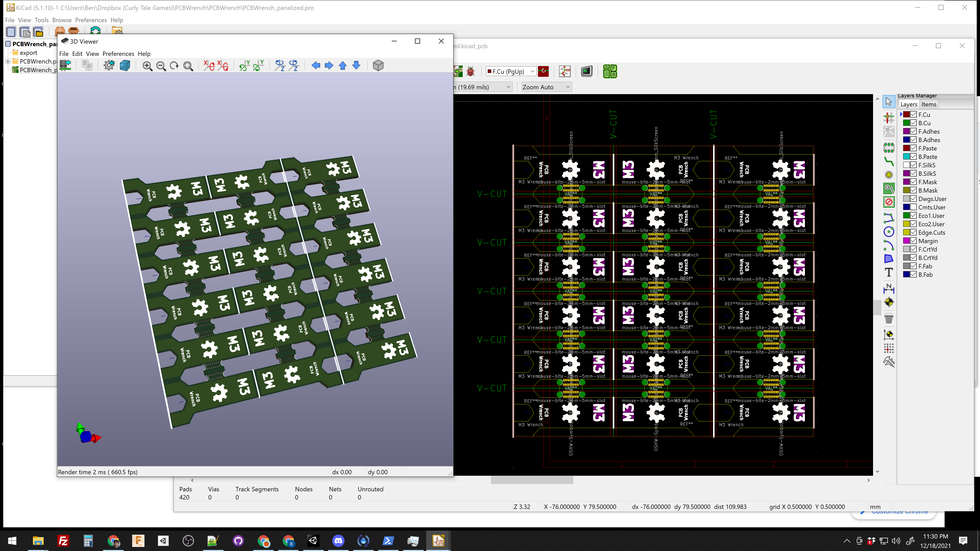
Task: Move 3D view left with arrow
Action: [315, 66]
